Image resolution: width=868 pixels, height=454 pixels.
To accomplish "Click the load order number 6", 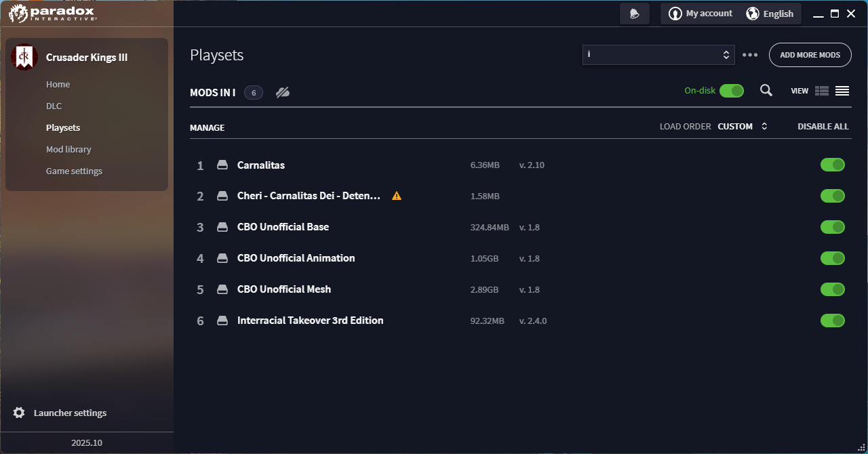I will click(200, 321).
